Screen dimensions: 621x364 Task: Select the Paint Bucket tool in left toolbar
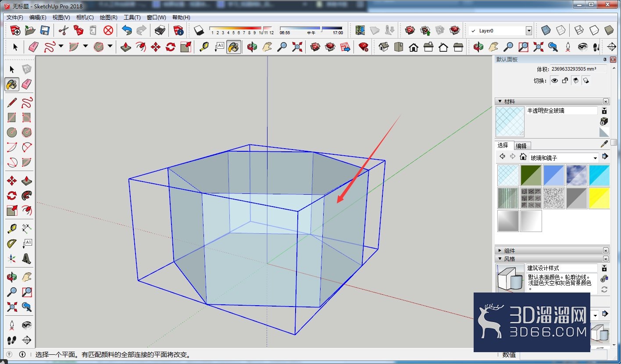(x=12, y=84)
